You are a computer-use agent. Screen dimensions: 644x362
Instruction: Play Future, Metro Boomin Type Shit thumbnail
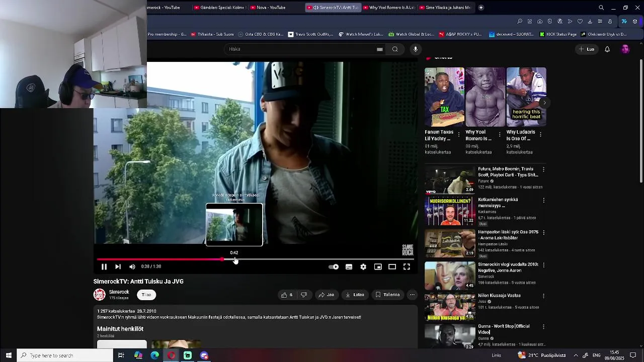coord(450,180)
